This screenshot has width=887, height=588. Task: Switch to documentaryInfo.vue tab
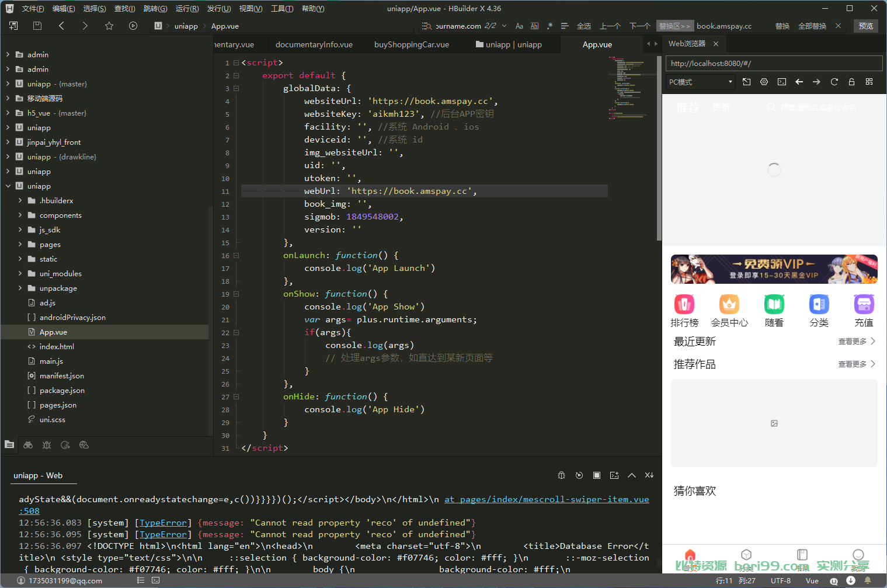click(x=314, y=44)
